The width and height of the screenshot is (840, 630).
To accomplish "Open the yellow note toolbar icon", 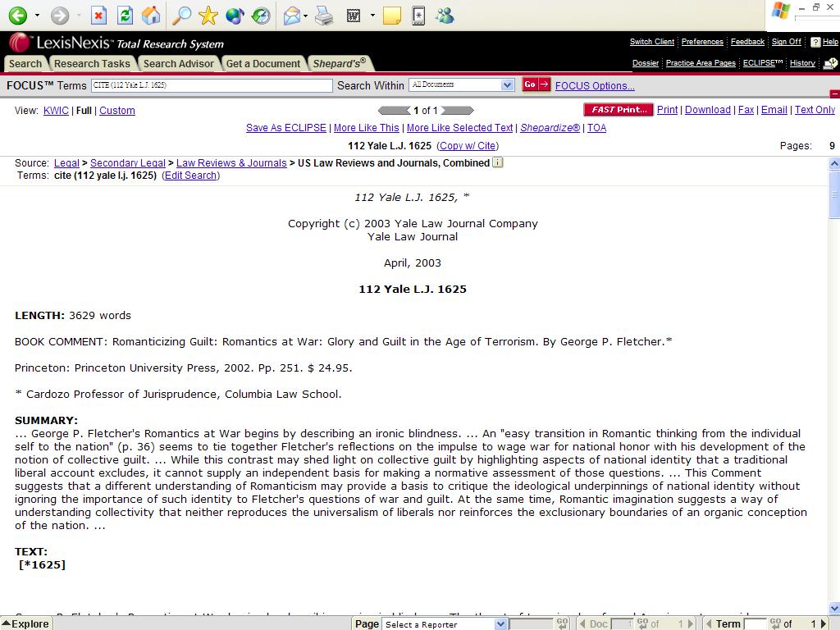I will click(x=392, y=16).
